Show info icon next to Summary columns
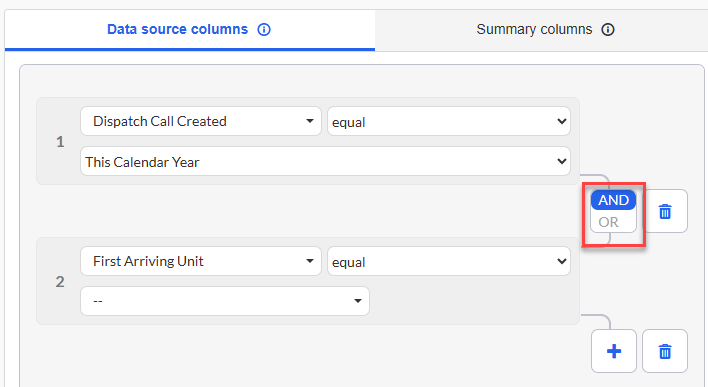This screenshot has height=387, width=708. pyautogui.click(x=608, y=30)
